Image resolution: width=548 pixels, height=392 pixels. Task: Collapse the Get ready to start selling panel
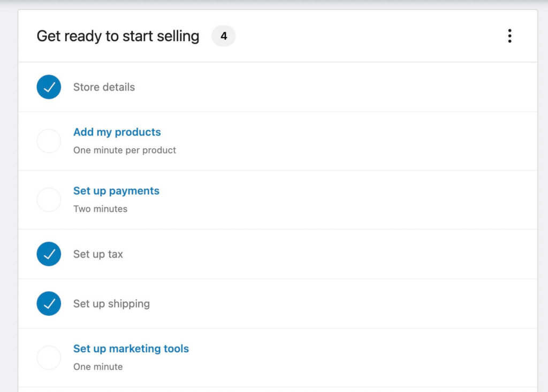click(509, 35)
